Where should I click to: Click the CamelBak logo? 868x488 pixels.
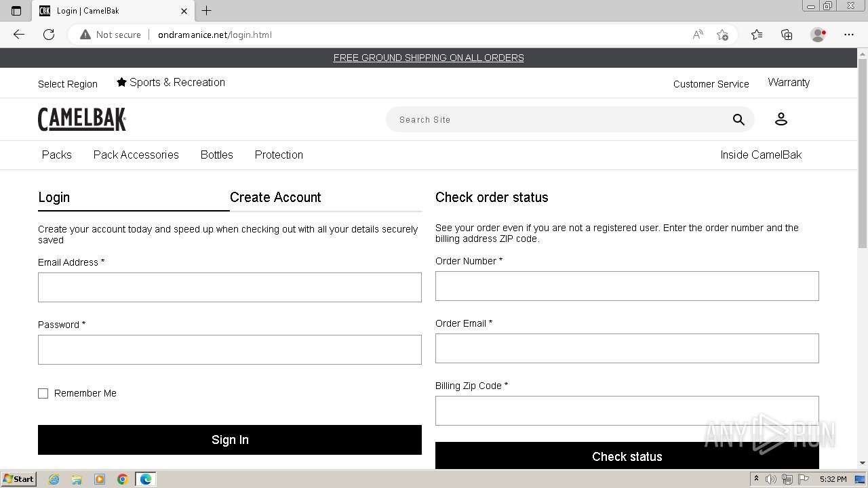(x=82, y=119)
